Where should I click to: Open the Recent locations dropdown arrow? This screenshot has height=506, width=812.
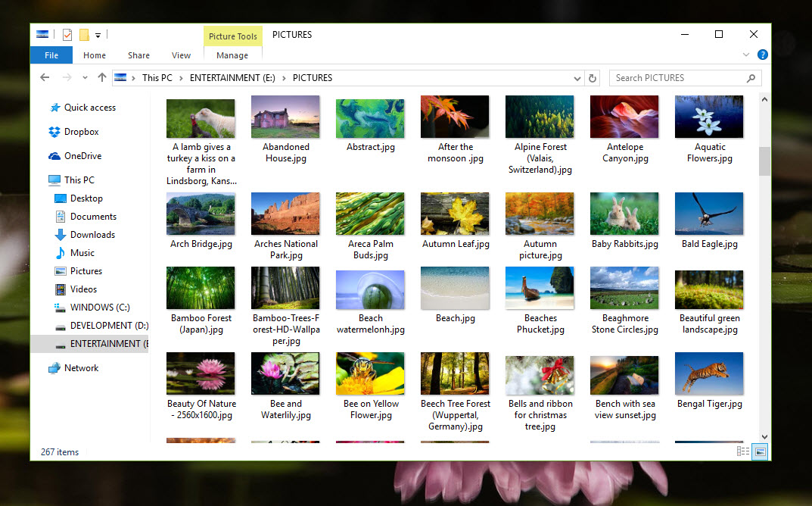85,78
